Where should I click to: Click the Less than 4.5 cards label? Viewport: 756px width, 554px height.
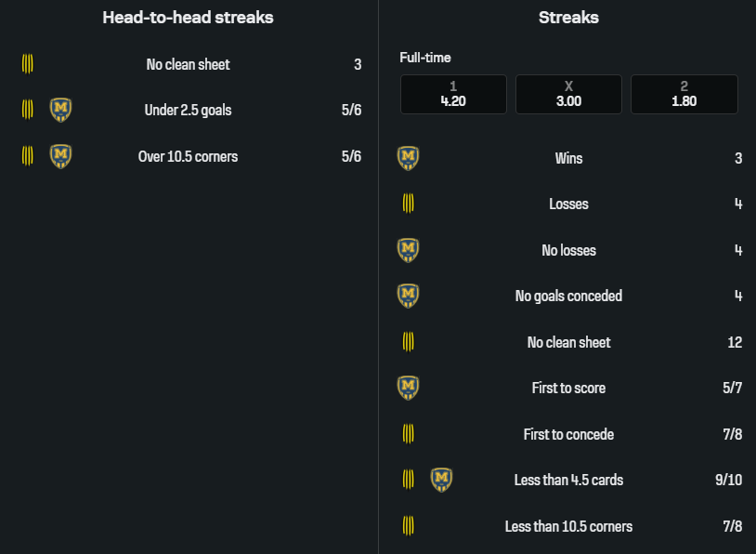tap(568, 480)
